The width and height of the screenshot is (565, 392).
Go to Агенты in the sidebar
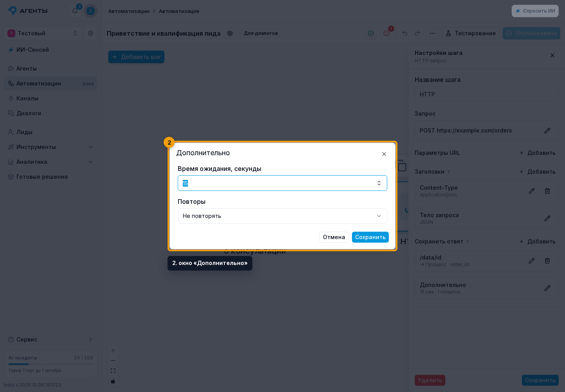click(x=51, y=69)
